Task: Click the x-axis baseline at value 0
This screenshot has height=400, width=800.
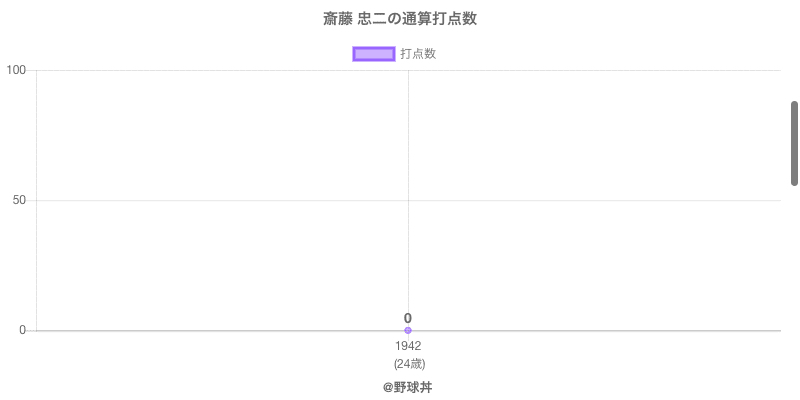Action: (x=600, y=330)
